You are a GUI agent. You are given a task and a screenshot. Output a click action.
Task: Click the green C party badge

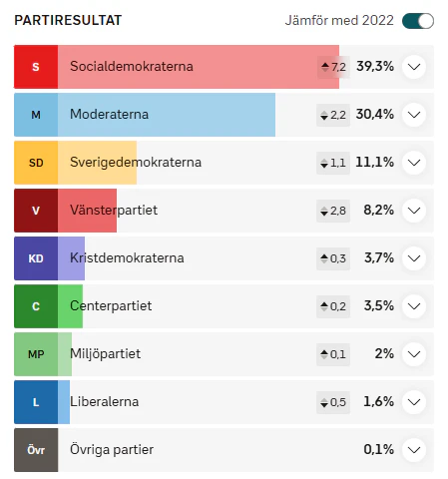[x=36, y=306]
